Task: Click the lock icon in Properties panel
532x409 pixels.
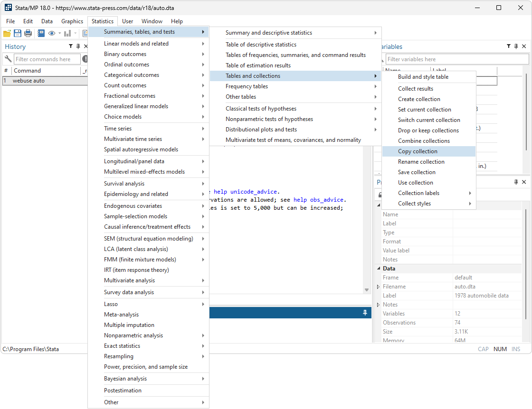Action: [x=380, y=195]
